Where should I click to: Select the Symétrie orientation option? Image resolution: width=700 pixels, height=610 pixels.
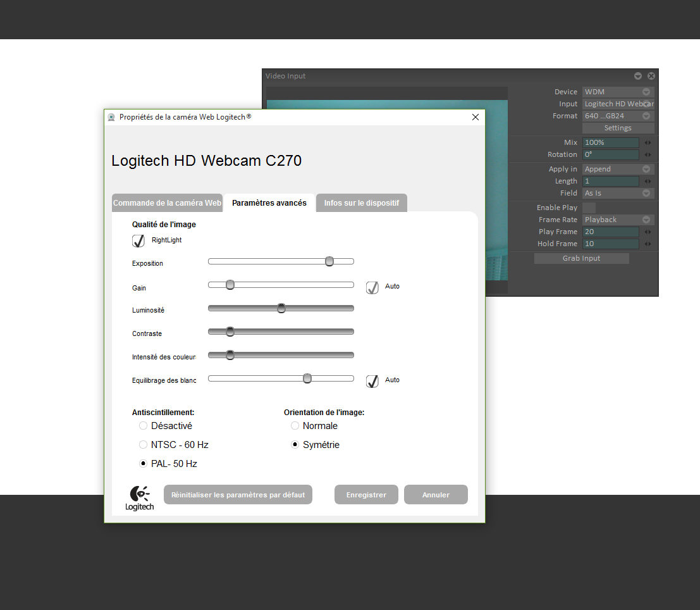(x=295, y=445)
